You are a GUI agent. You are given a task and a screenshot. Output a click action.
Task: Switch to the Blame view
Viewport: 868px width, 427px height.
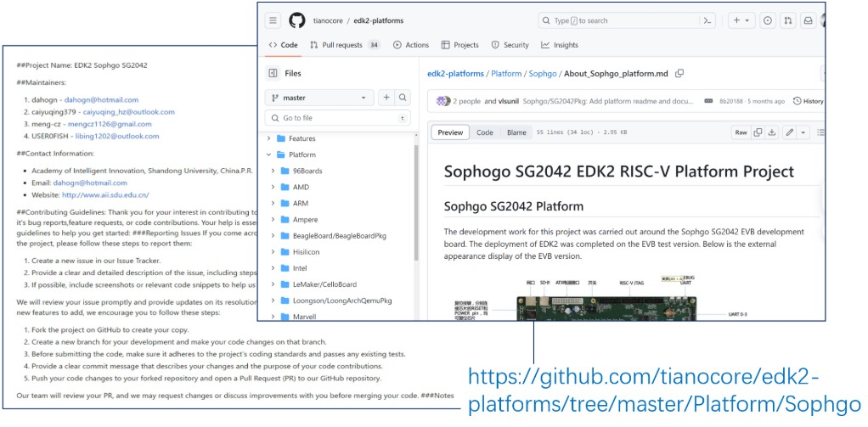(x=516, y=132)
